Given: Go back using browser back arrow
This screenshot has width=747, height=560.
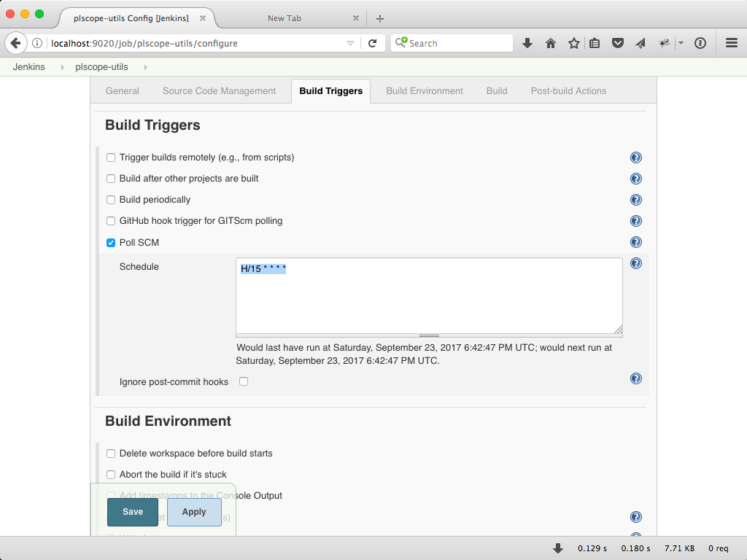Looking at the screenshot, I should click(16, 43).
